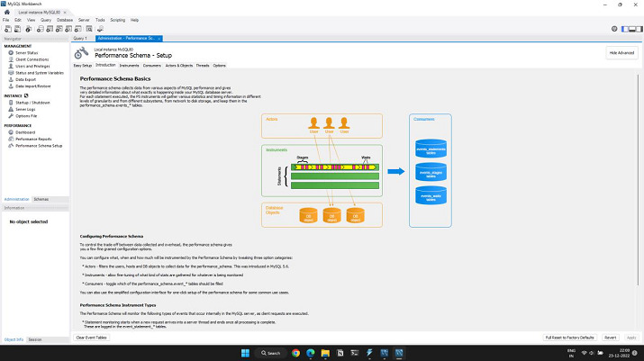644x361 pixels.
Task: Click the settings gear icon in toolbar
Action: 614,28
